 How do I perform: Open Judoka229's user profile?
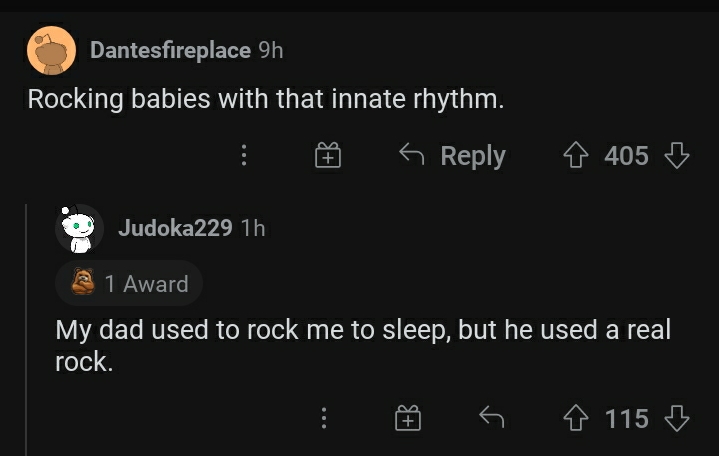(175, 228)
